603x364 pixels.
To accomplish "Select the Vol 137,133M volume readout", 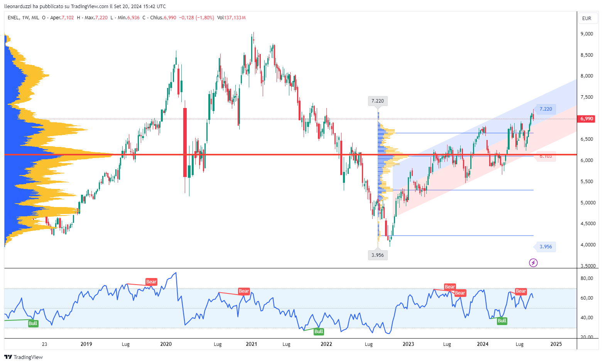I will tap(231, 18).
